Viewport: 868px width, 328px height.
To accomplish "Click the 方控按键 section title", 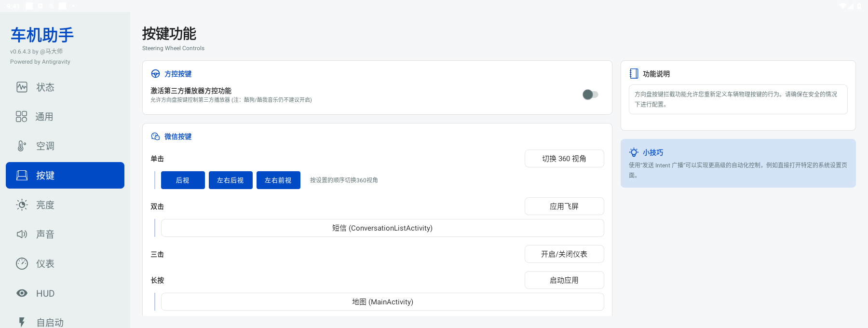I will click(x=178, y=74).
